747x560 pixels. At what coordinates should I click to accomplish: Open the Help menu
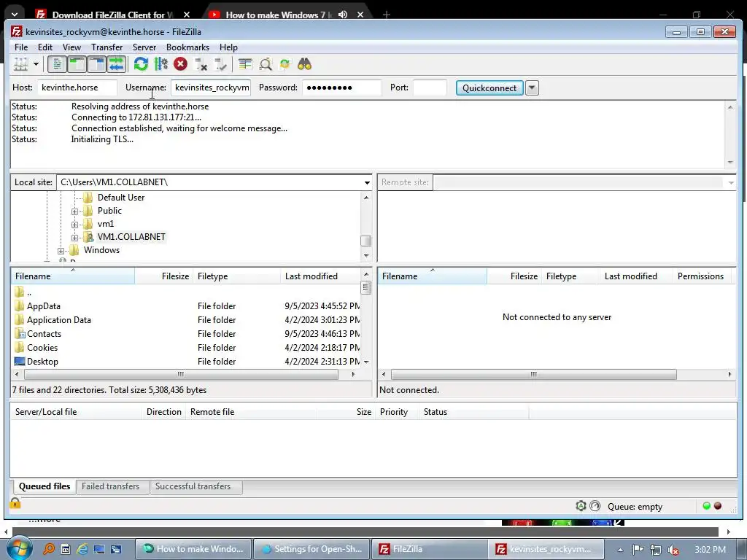(x=228, y=47)
